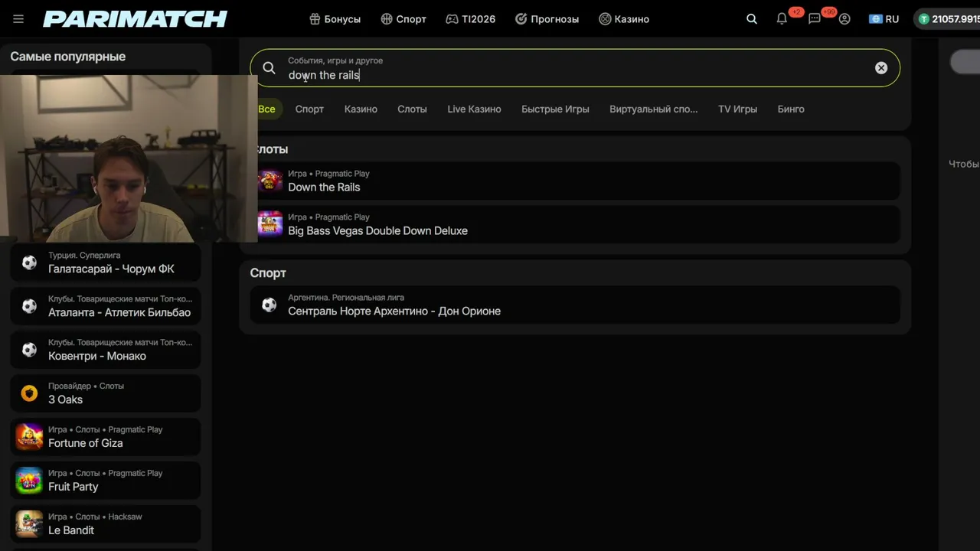Open the TI2026 section
Viewport: 980px width, 551px height.
(470, 19)
